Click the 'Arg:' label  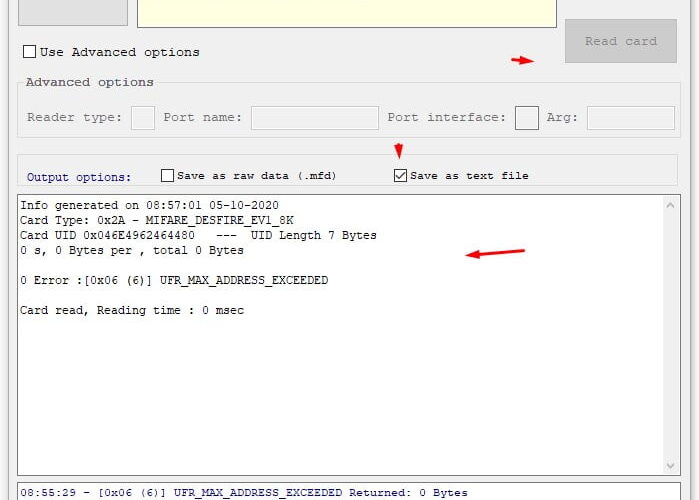pyautogui.click(x=562, y=117)
